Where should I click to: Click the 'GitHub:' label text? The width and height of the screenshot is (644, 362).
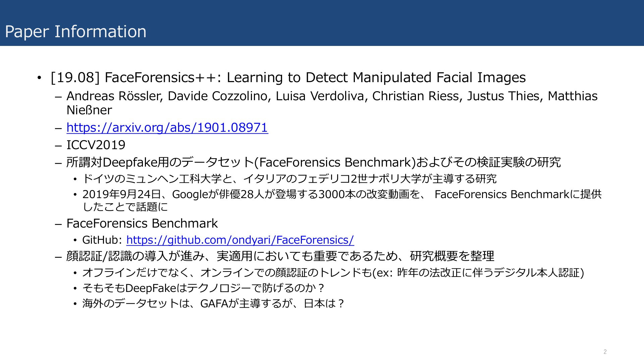(102, 240)
